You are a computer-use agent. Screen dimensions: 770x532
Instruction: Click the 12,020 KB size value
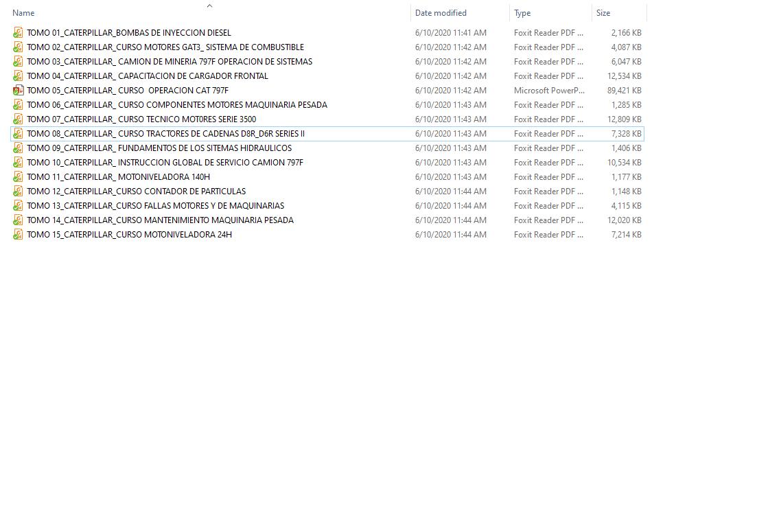[624, 220]
